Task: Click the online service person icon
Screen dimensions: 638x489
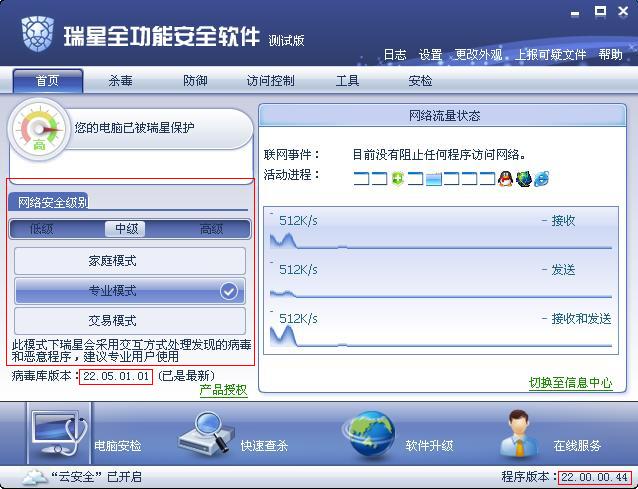Action: [x=518, y=434]
